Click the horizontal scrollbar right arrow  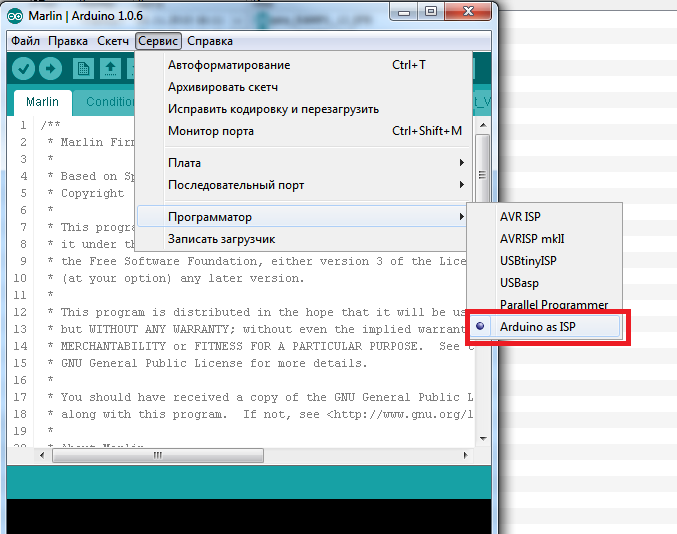coord(465,455)
